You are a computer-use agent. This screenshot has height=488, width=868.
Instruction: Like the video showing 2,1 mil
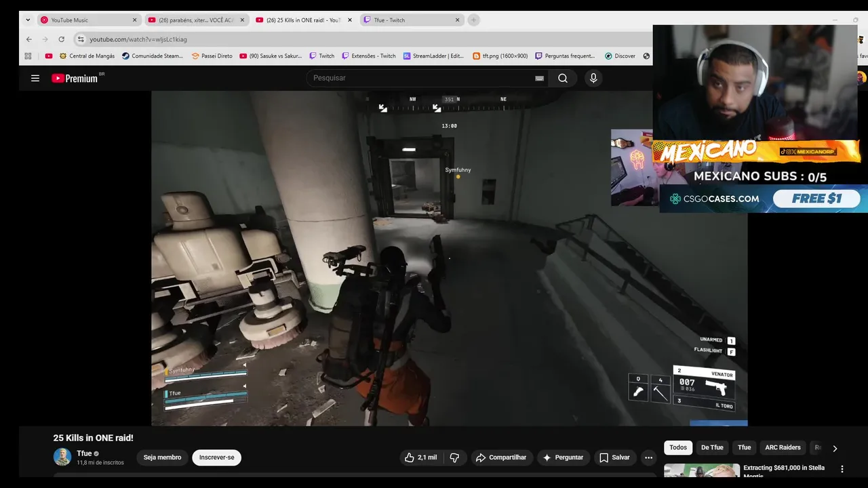point(420,457)
